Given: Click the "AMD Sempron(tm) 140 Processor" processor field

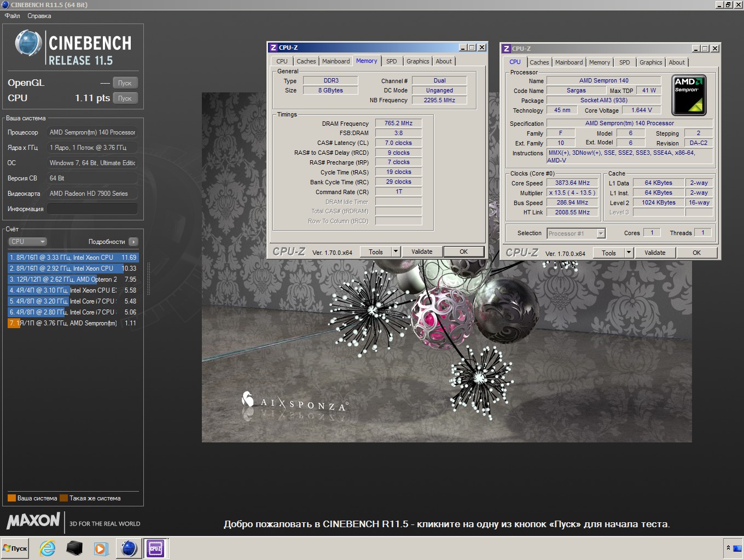Looking at the screenshot, I should tap(92, 132).
